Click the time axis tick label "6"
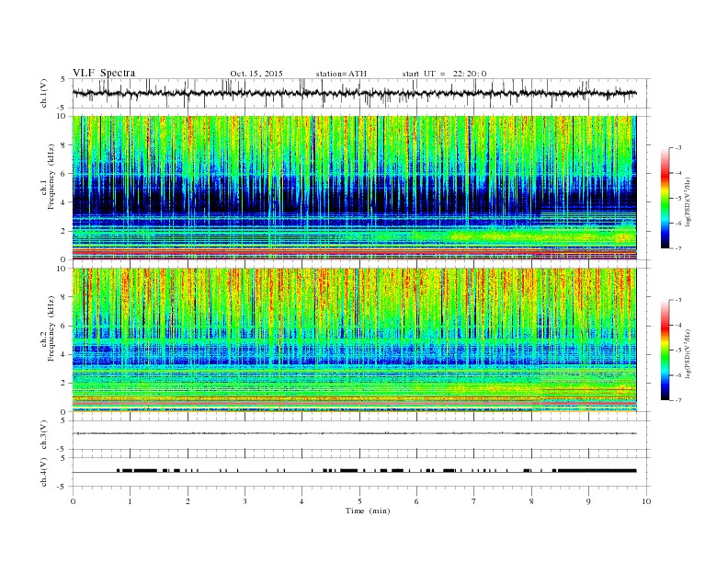The height and width of the screenshot is (563, 728). coord(416,501)
